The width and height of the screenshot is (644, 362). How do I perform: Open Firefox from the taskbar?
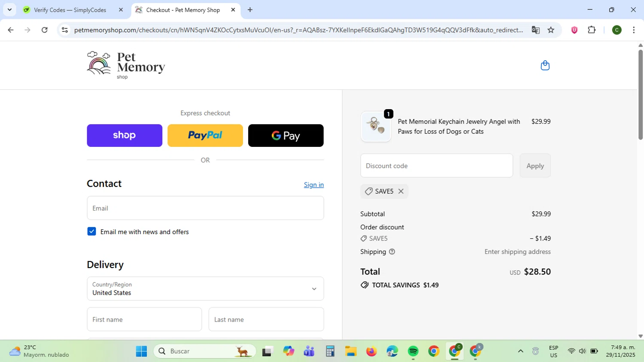click(371, 351)
